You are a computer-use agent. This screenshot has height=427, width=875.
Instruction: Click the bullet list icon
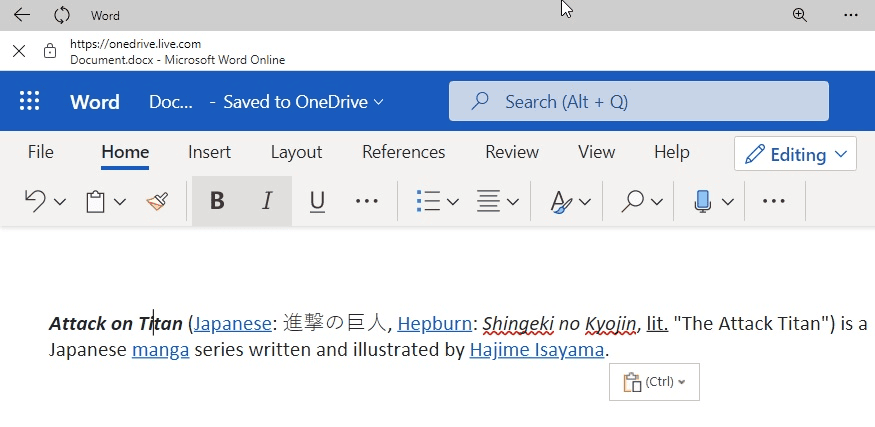point(428,201)
